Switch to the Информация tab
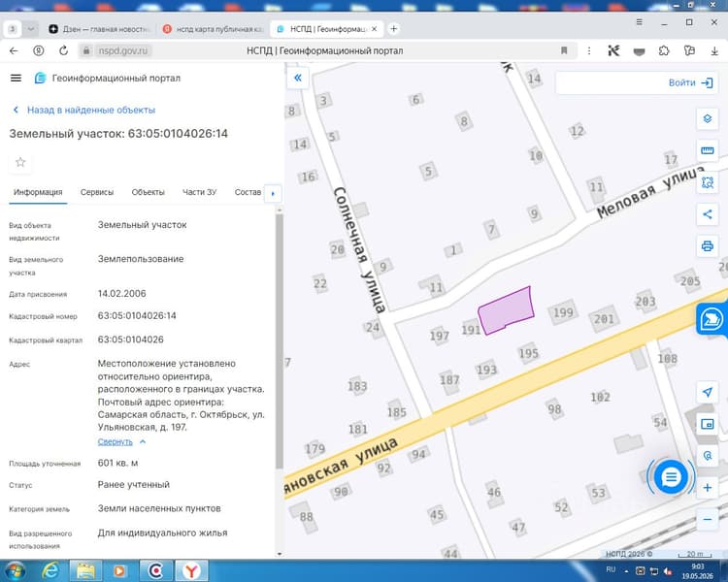The image size is (728, 582). tap(38, 192)
